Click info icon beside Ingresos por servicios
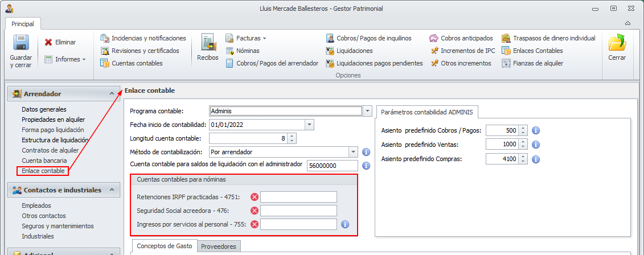This screenshot has width=644, height=255. coord(345,224)
